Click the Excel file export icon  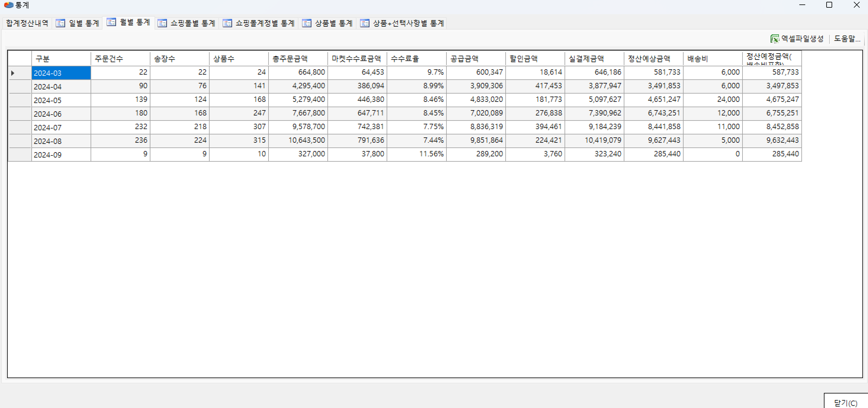click(x=774, y=39)
